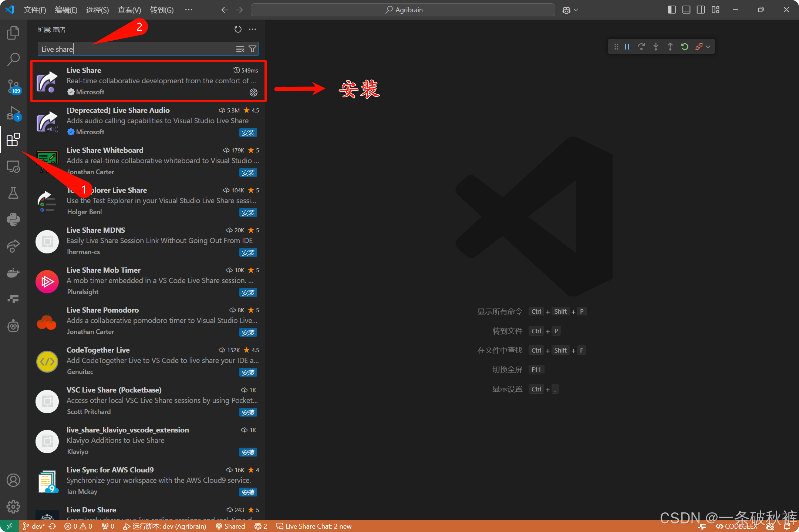Open remote window indicator in status bar
Screen dimensions: 799x532
pyautogui.click(x=9, y=526)
